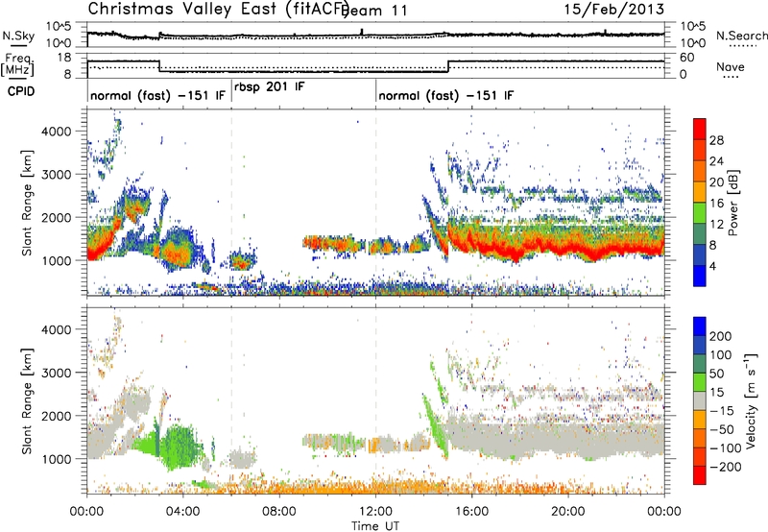Screen dimensions: 768x532
Task: Click the 'rbsp 201 IF' CPID label
Action: point(270,86)
